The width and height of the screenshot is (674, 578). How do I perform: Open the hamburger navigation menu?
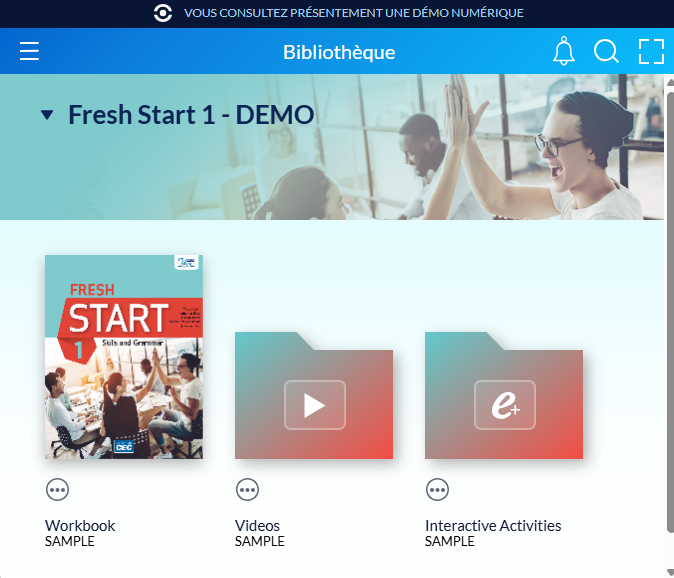(x=29, y=51)
